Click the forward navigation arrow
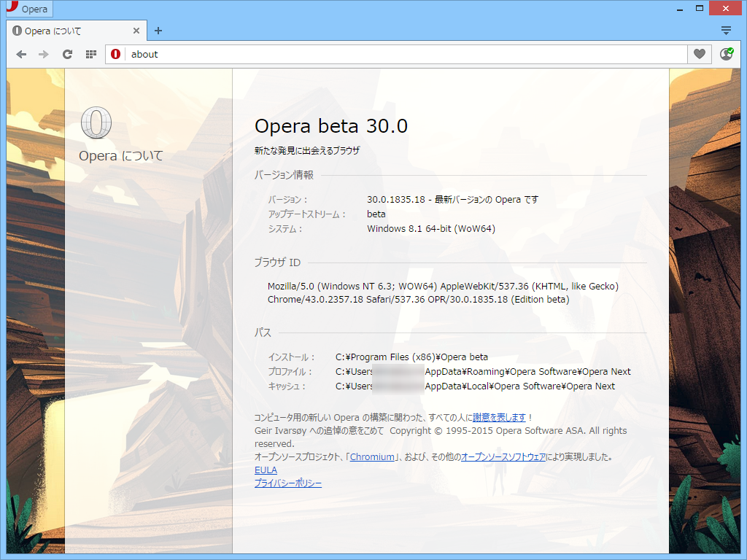Viewport: 747px width, 560px height. (43, 54)
